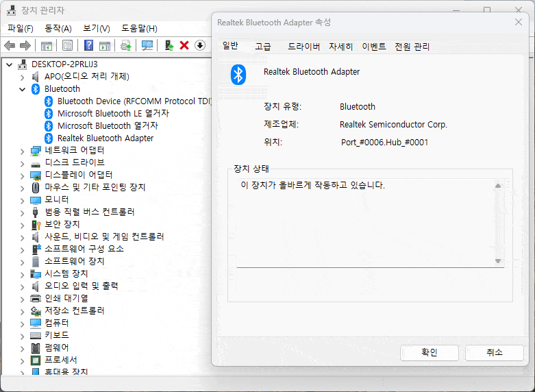Open the 보기(V) menu
The height and width of the screenshot is (392, 535).
click(x=97, y=28)
